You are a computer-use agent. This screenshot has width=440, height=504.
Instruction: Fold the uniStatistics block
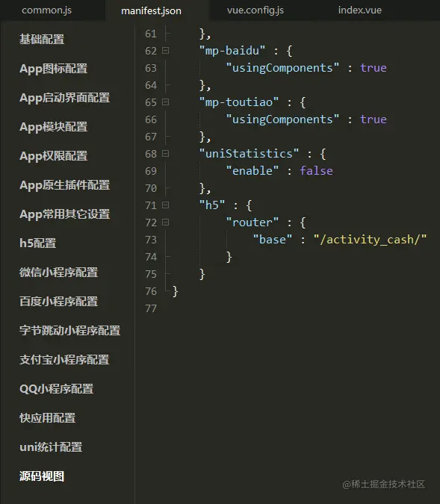click(x=165, y=154)
